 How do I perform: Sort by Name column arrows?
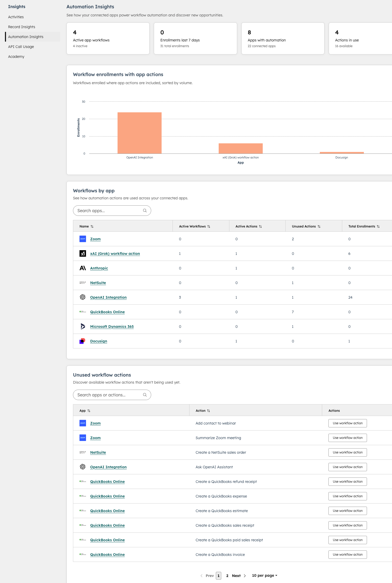92,226
